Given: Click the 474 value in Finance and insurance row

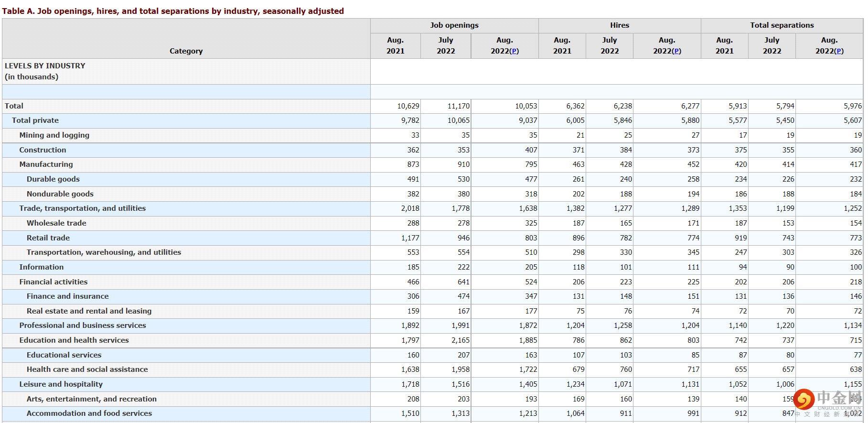Looking at the screenshot, I should point(464,296).
